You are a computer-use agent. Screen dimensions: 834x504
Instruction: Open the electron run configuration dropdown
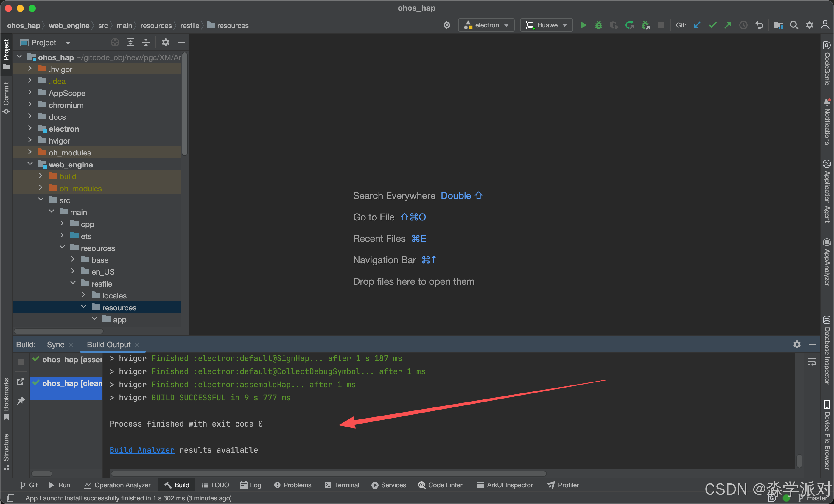tap(486, 25)
